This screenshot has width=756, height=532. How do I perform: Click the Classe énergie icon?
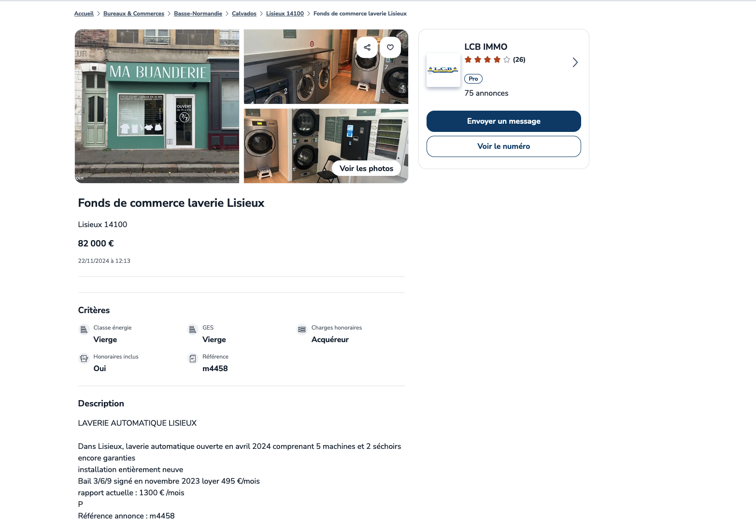(84, 330)
